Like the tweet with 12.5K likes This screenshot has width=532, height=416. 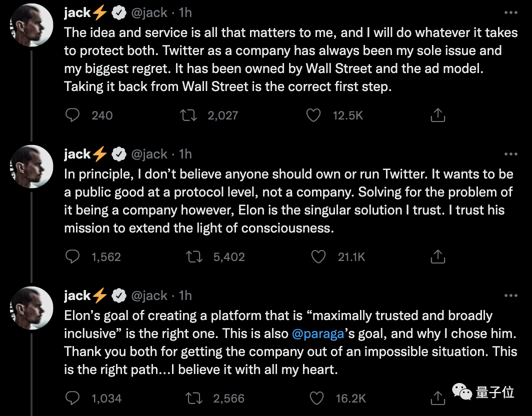click(x=313, y=115)
